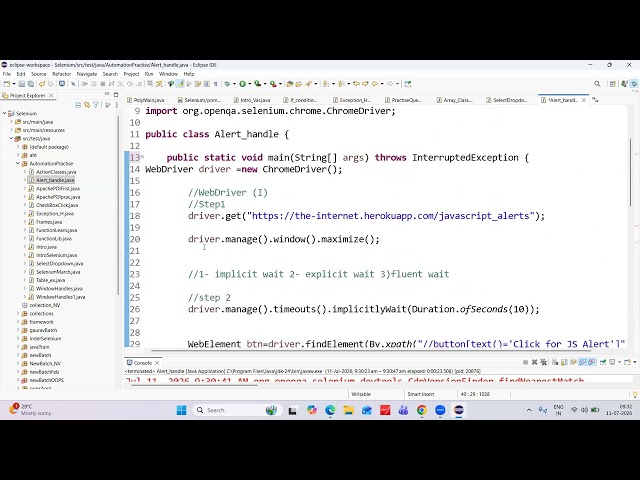Open the Run button dropdown arrow

pos(250,84)
